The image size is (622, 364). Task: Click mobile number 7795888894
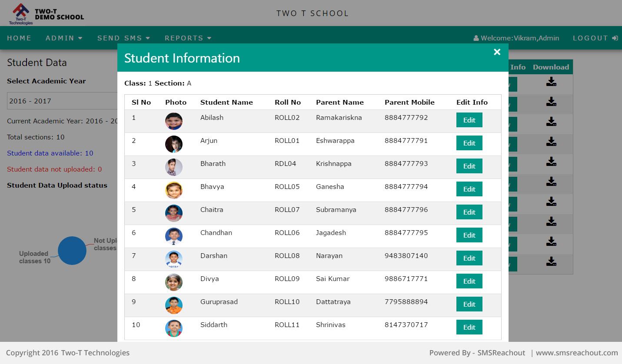tap(406, 302)
